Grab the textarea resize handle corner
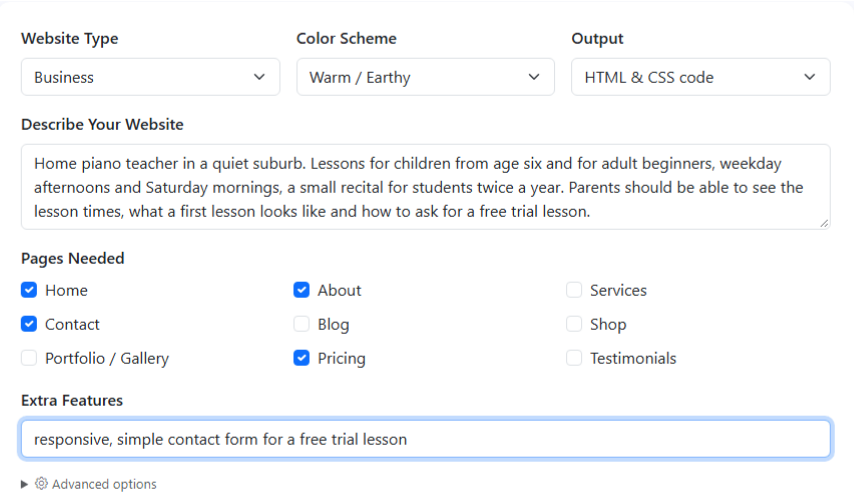 tap(824, 223)
